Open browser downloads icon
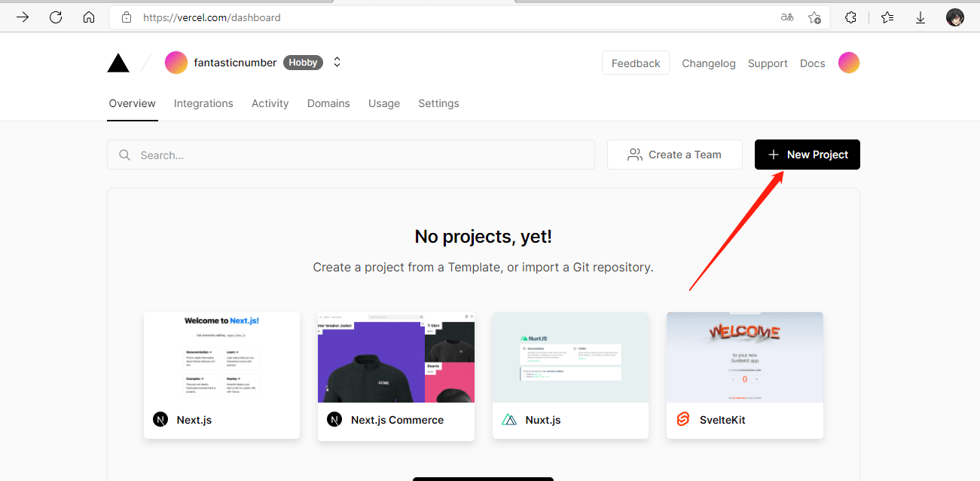Screen dimensions: 980x481 (920, 17)
